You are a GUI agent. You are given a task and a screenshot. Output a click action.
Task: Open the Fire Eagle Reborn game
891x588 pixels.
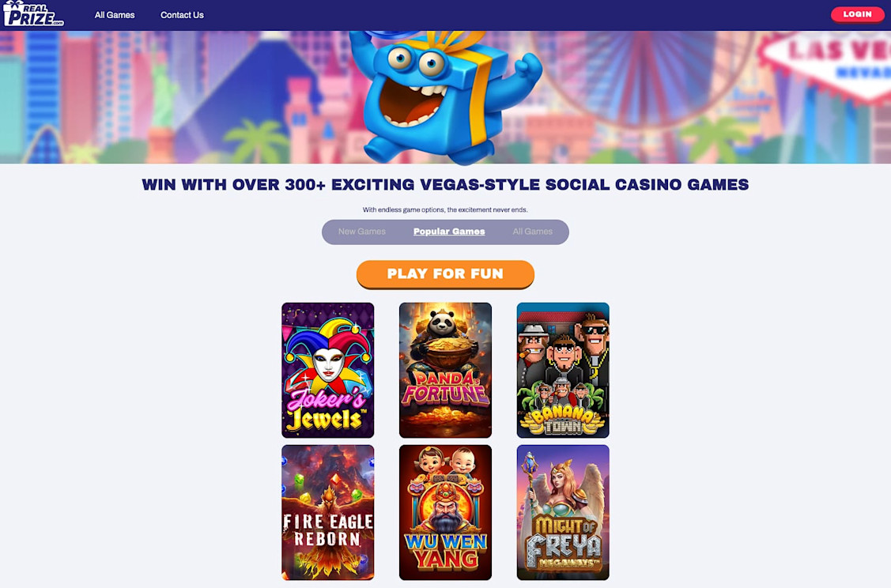[328, 512]
